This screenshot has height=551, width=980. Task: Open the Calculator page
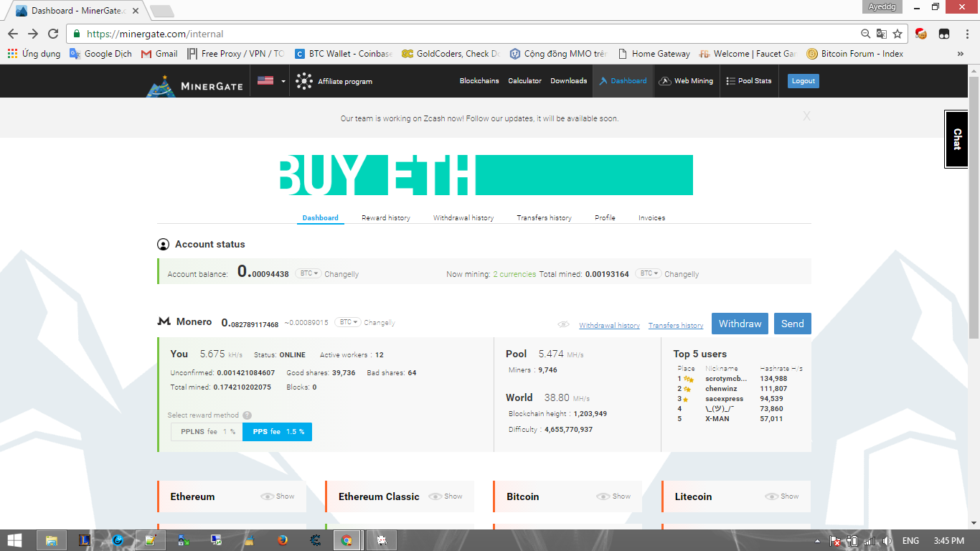(x=525, y=81)
